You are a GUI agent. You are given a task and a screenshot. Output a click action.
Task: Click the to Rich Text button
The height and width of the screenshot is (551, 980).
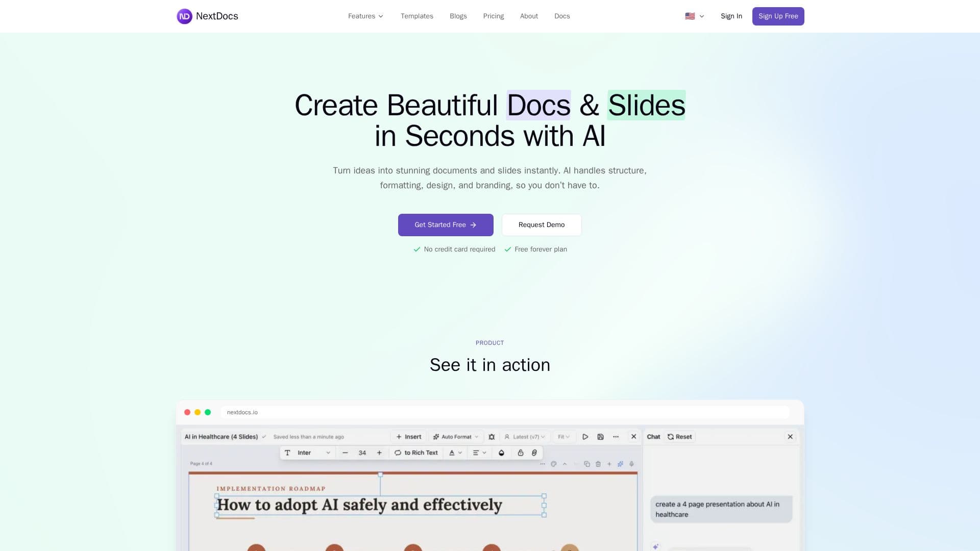416,453
